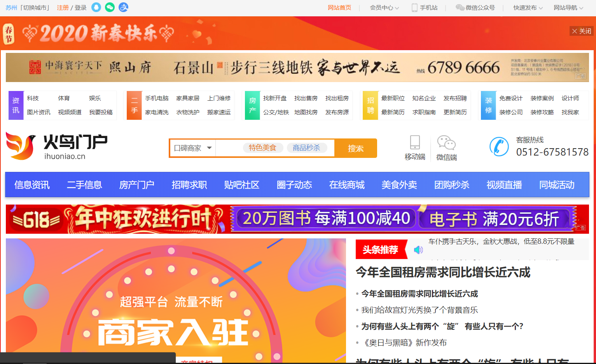
Task: Click the speaker announcement icon
Action: point(418,250)
